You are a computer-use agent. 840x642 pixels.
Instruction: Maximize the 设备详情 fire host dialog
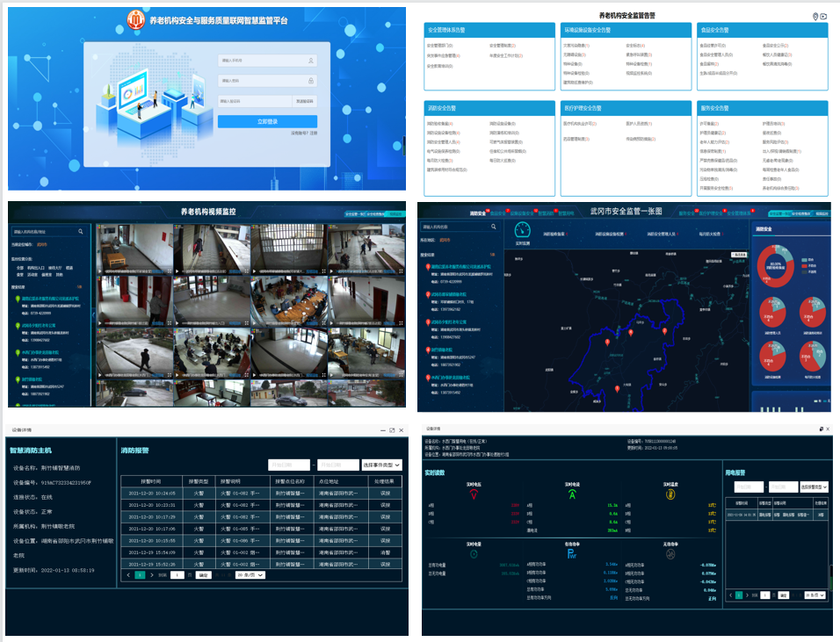392,430
